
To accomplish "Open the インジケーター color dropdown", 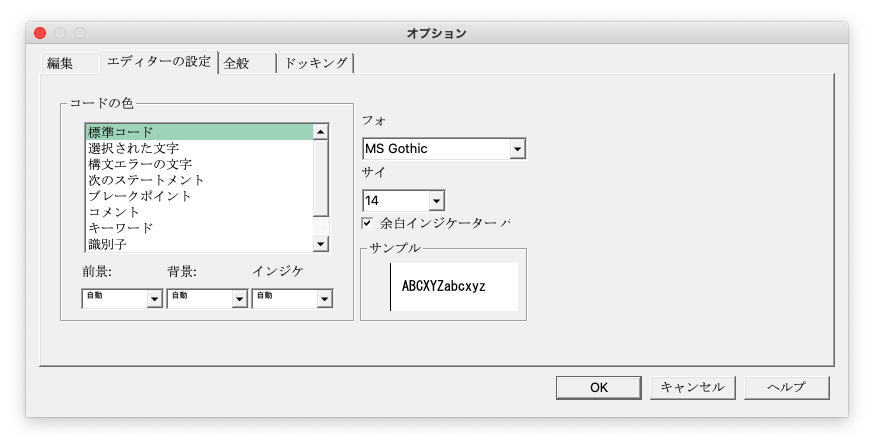I will tap(324, 298).
